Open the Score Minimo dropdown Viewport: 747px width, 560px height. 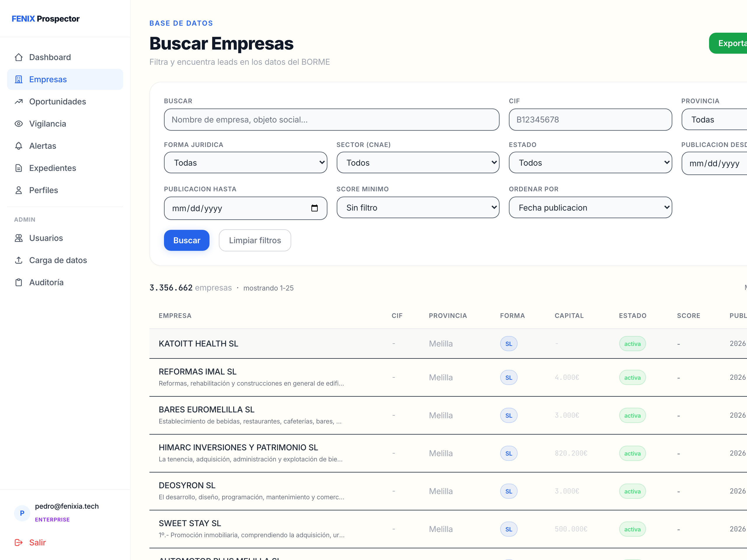[418, 208]
